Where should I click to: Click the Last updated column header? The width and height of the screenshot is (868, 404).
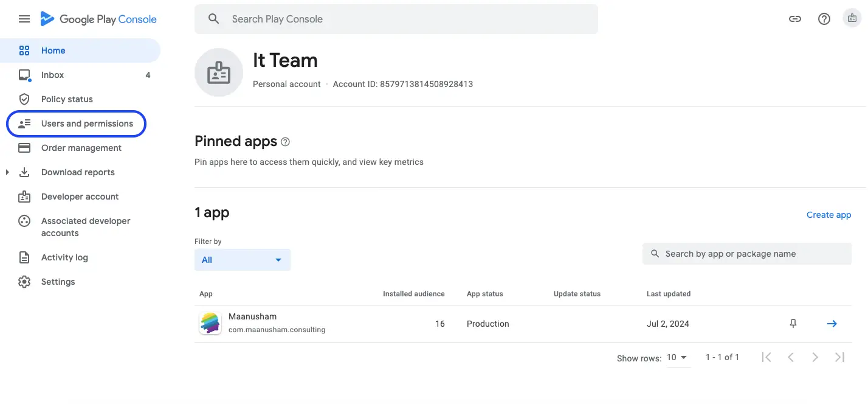point(669,294)
